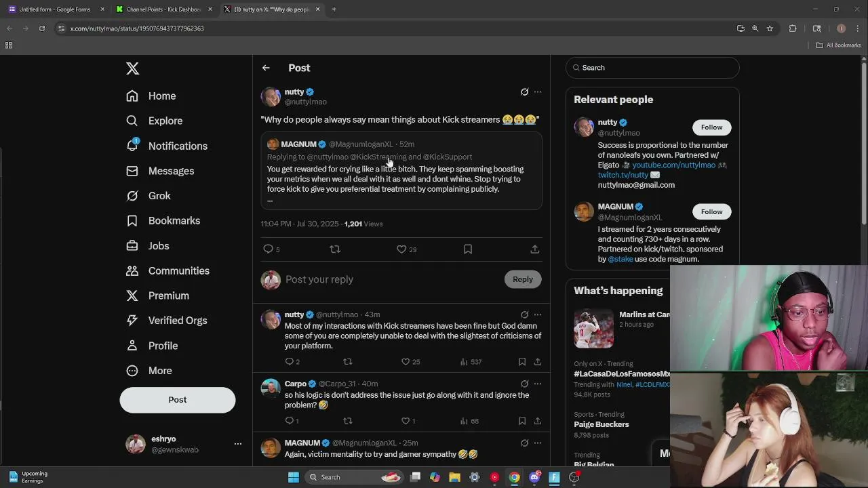Image resolution: width=868 pixels, height=488 pixels.
Task: Open a new browser tab
Action: pyautogui.click(x=334, y=9)
